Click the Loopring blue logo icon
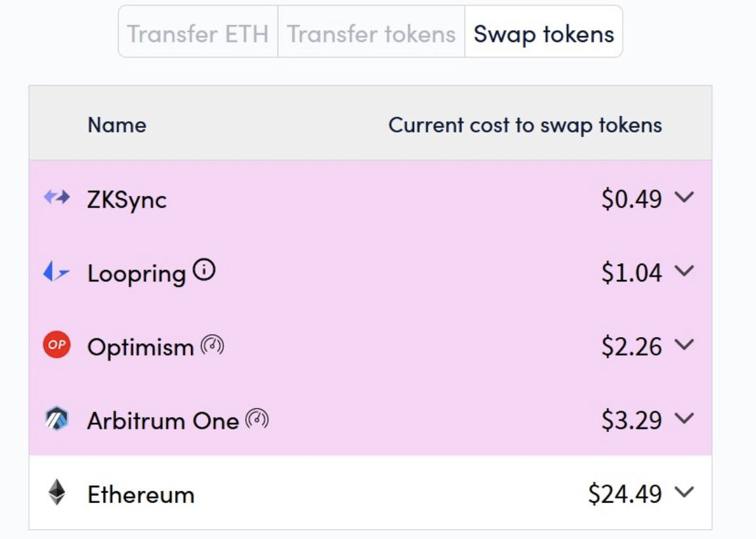This screenshot has height=539, width=756. click(56, 271)
